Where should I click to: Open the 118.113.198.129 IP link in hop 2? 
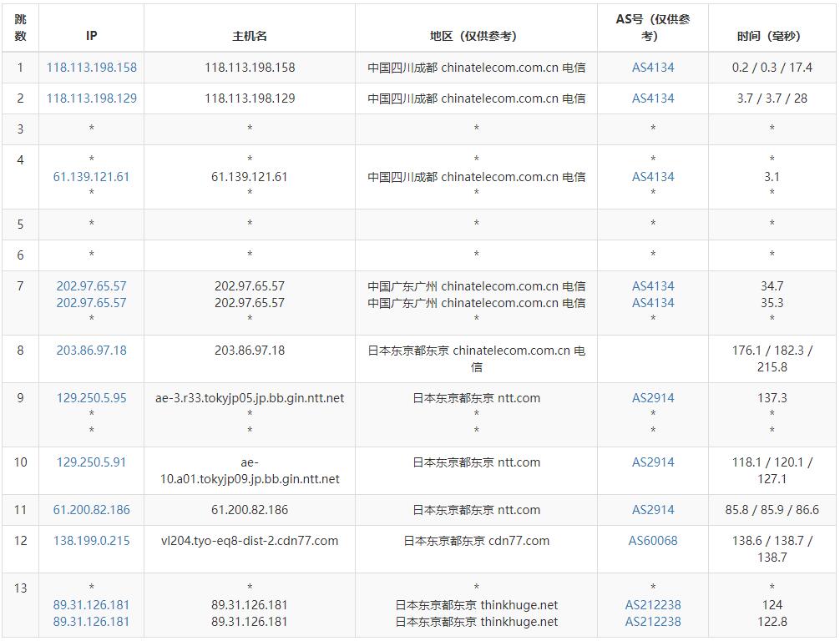pyautogui.click(x=92, y=98)
